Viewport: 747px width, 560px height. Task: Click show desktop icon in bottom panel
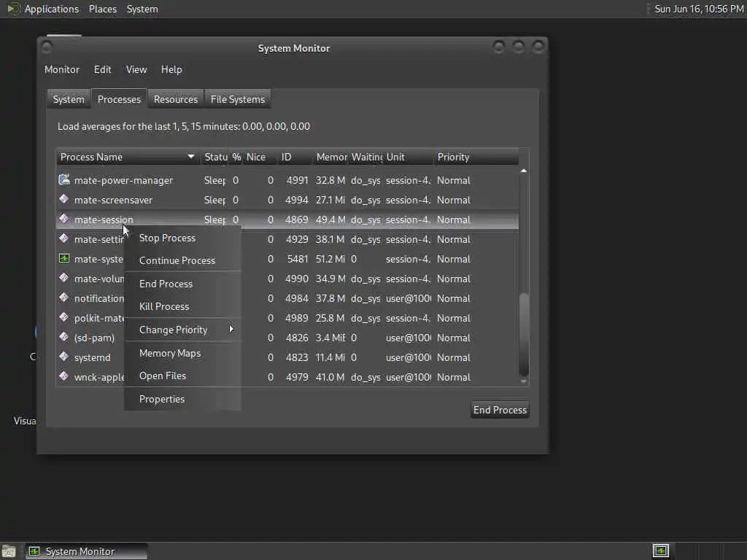(9, 551)
